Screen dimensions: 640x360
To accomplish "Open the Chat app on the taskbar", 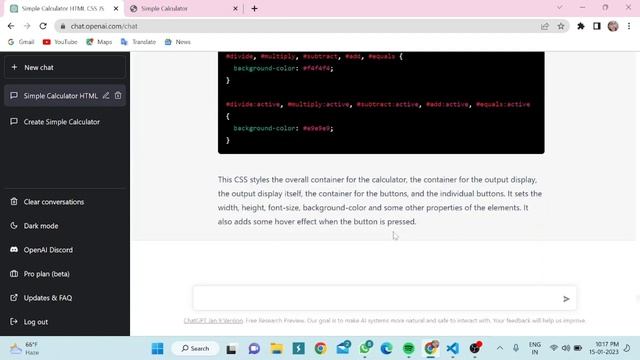I will point(254,349).
